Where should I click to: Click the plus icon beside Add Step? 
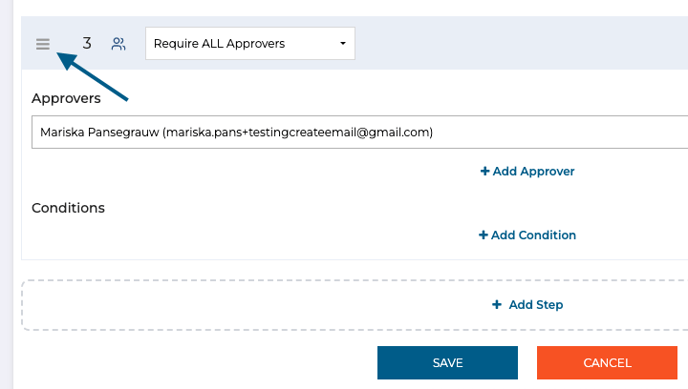coord(497,304)
